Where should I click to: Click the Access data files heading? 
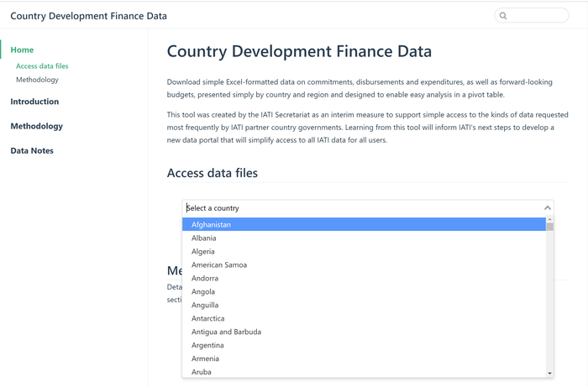(x=213, y=173)
